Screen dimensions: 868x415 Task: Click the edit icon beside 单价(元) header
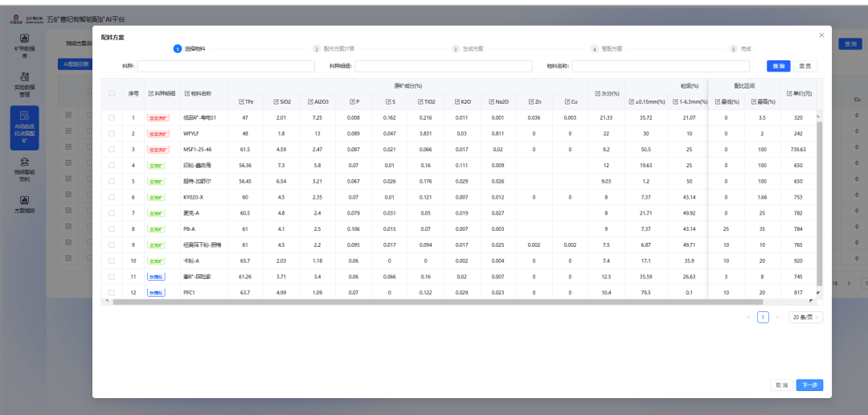point(789,93)
